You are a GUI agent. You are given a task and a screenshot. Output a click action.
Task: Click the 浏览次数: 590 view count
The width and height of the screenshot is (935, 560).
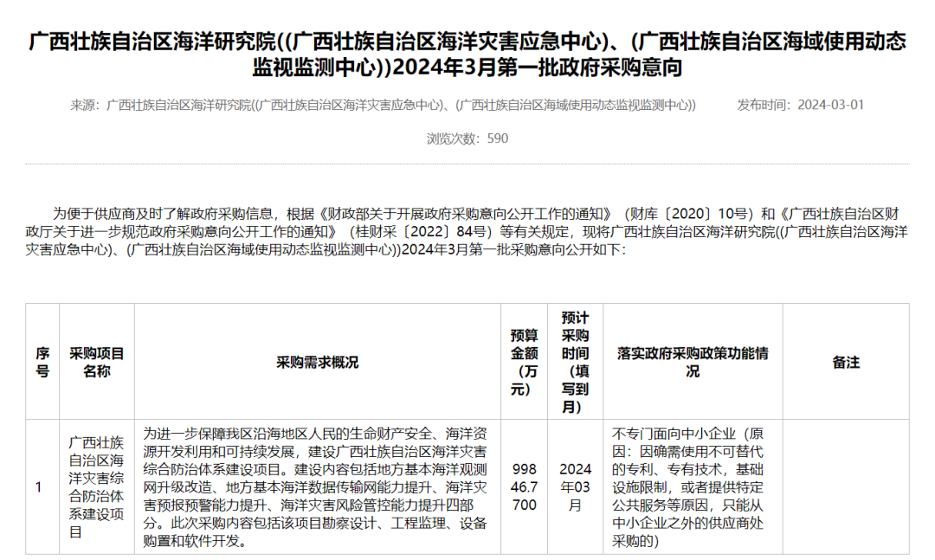pyautogui.click(x=467, y=138)
